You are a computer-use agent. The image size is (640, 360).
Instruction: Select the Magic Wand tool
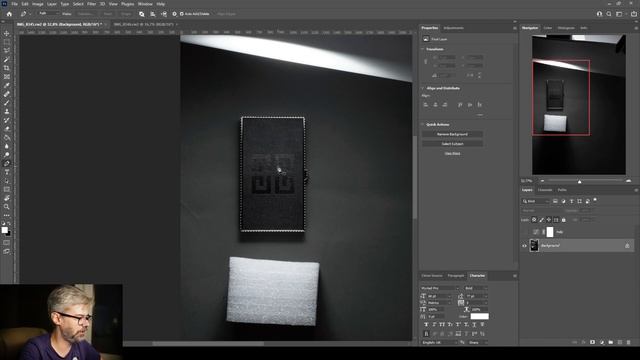7,60
